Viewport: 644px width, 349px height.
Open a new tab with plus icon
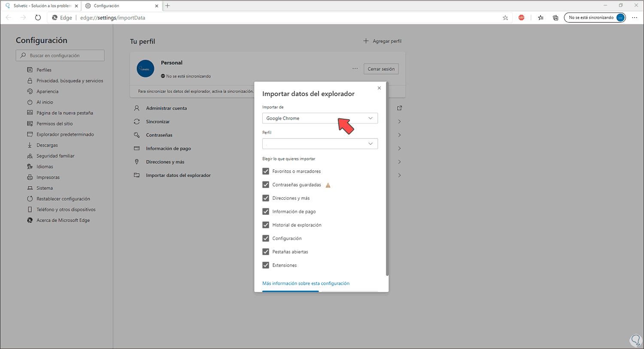click(x=167, y=6)
